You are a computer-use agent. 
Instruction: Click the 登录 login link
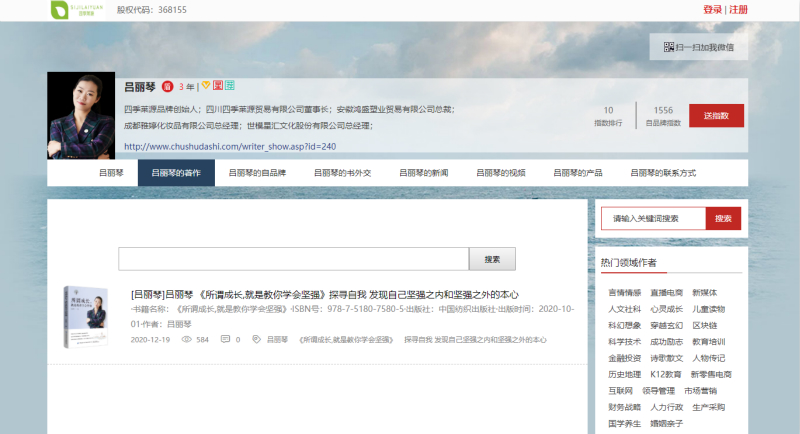(712, 10)
